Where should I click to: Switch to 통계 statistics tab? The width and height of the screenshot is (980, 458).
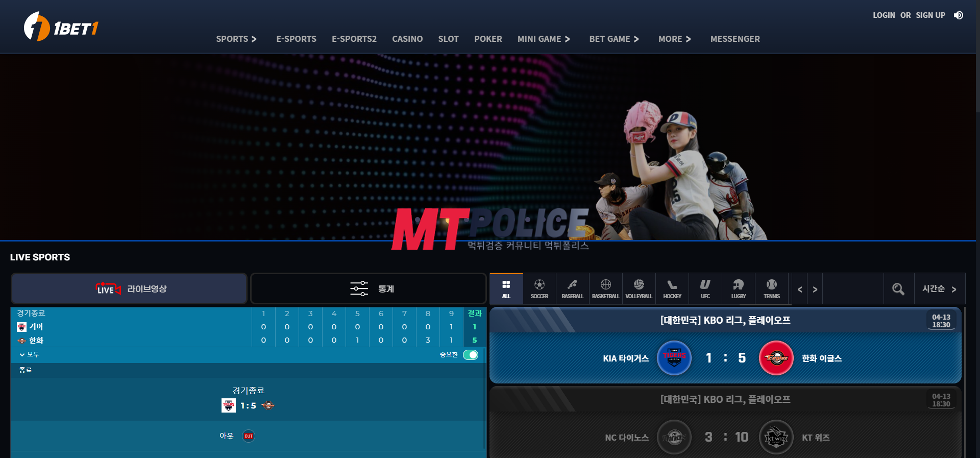[368, 289]
